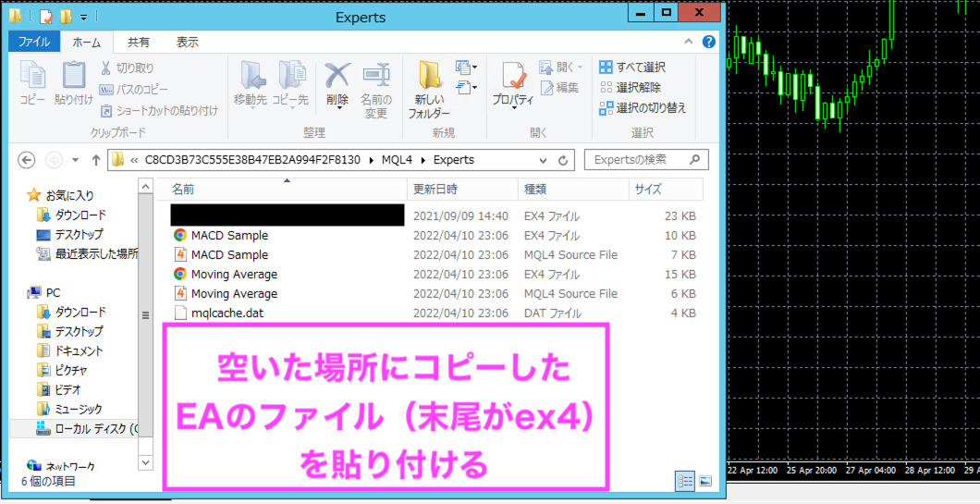
Task: Open Help question mark icon
Action: pos(709,42)
